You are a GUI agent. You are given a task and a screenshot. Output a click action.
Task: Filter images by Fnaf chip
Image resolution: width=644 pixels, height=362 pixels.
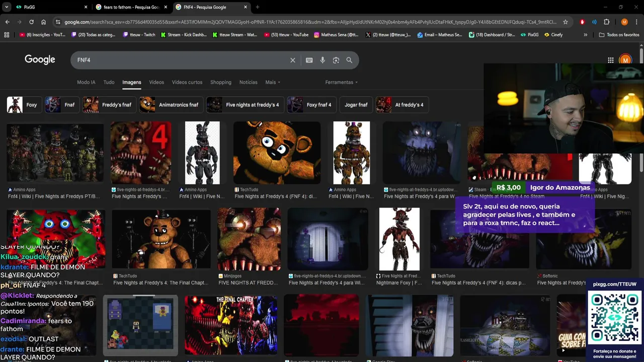[61, 105]
